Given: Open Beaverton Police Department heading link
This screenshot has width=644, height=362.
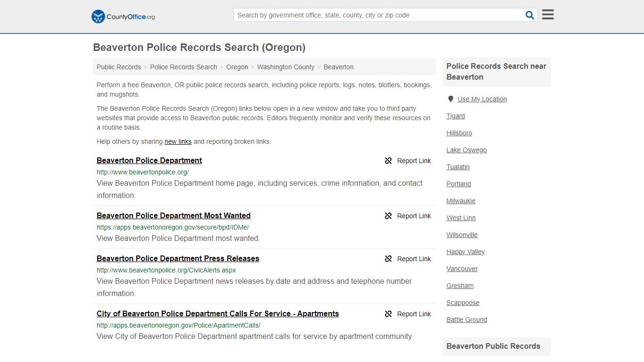Looking at the screenshot, I should coord(149,160).
